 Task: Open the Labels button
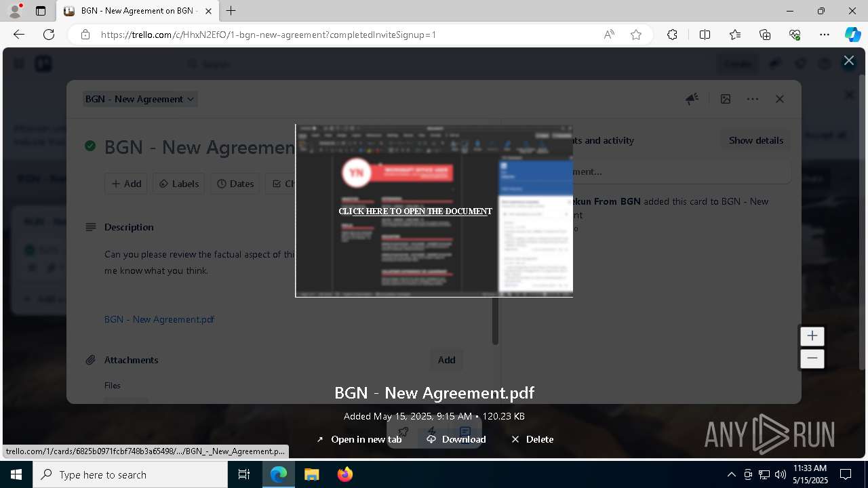pos(179,184)
